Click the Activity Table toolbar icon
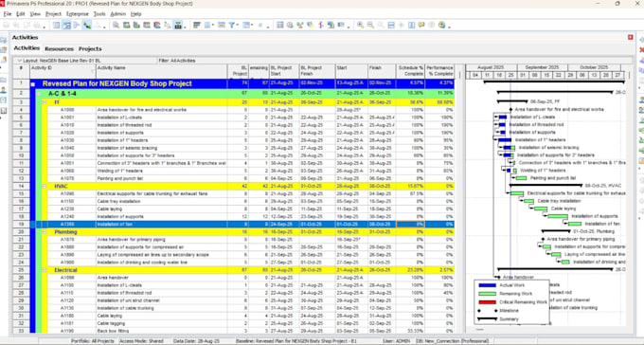This screenshot has width=644, height=345. pos(56,26)
